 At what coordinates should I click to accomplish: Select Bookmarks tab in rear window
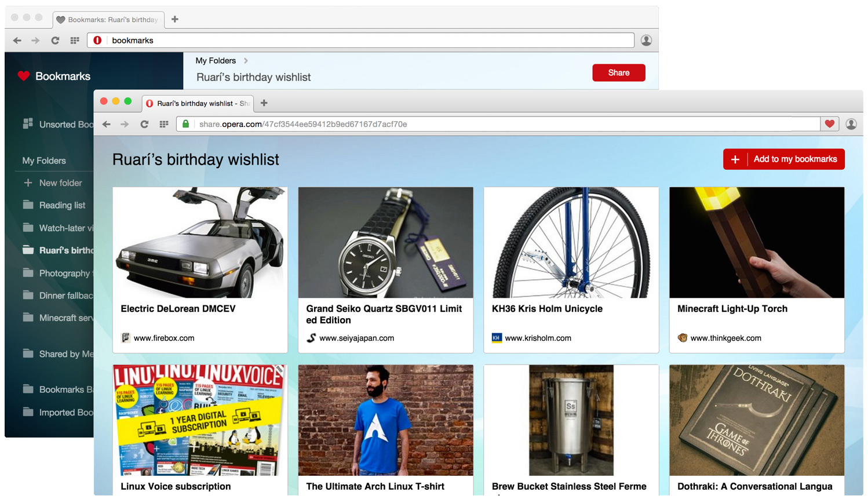[108, 20]
